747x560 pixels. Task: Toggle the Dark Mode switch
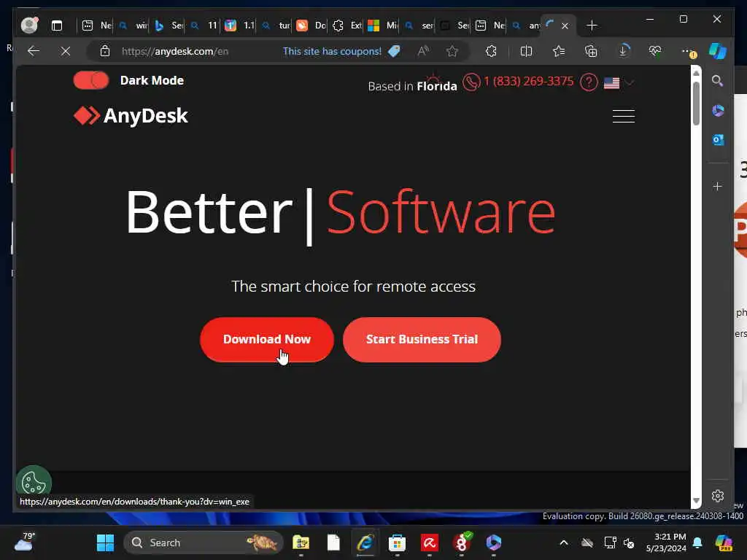91,80
